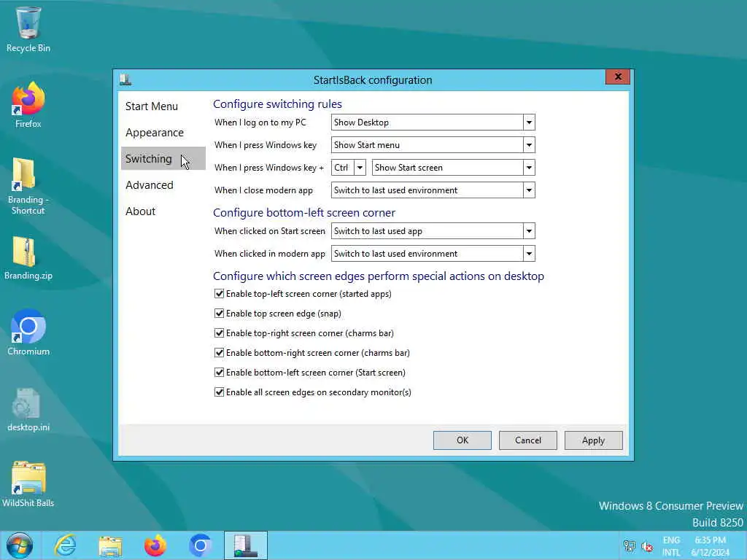This screenshot has height=560, width=747.
Task: Click the Cancel button
Action: [x=528, y=440]
